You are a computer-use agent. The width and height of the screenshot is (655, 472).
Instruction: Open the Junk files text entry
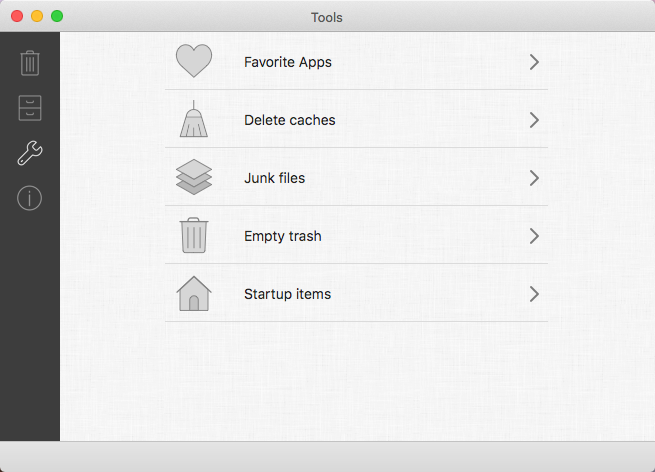(274, 178)
